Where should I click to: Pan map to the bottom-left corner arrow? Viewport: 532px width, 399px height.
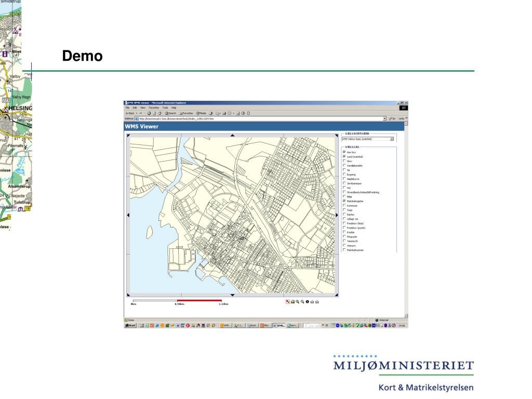click(x=129, y=295)
